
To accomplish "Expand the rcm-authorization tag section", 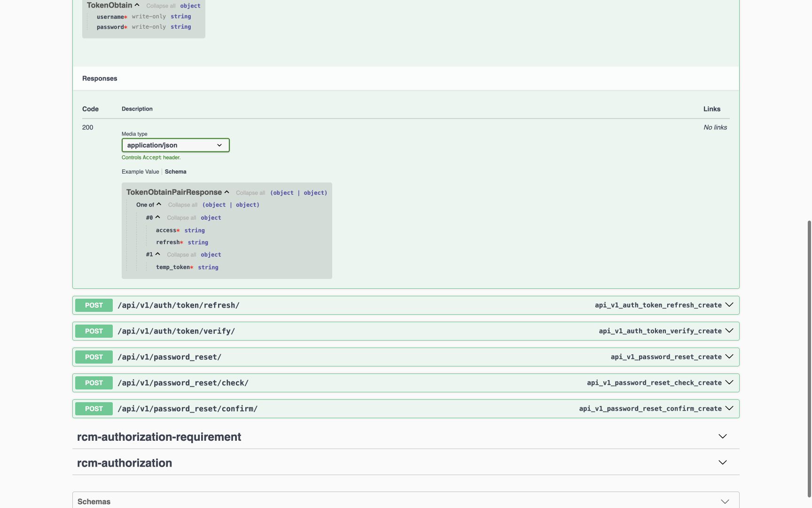I will pyautogui.click(x=406, y=463).
